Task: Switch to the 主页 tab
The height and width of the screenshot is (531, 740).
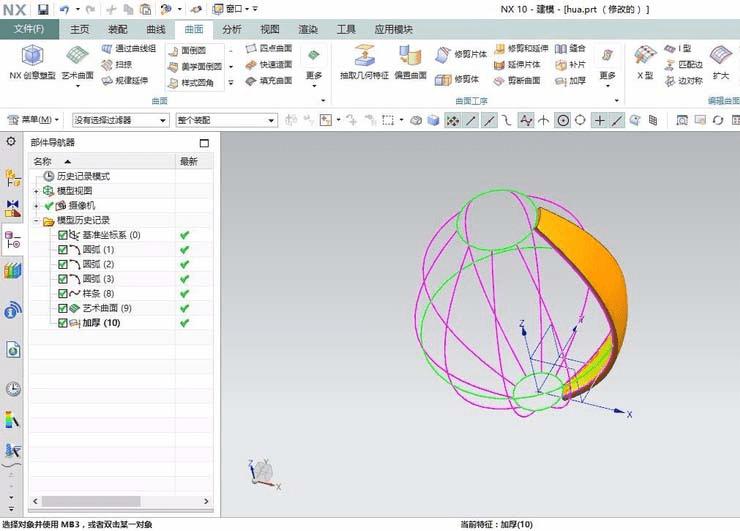Action: tap(80, 29)
